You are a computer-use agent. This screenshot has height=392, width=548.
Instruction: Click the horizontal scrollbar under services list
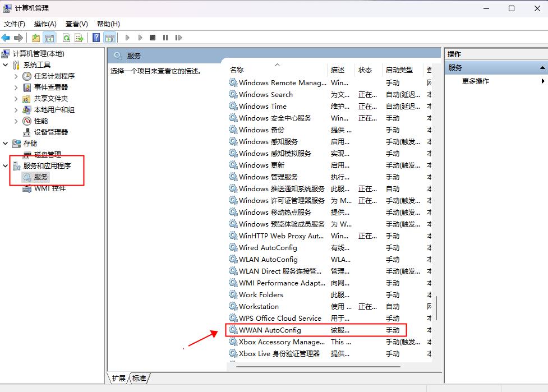[318, 367]
